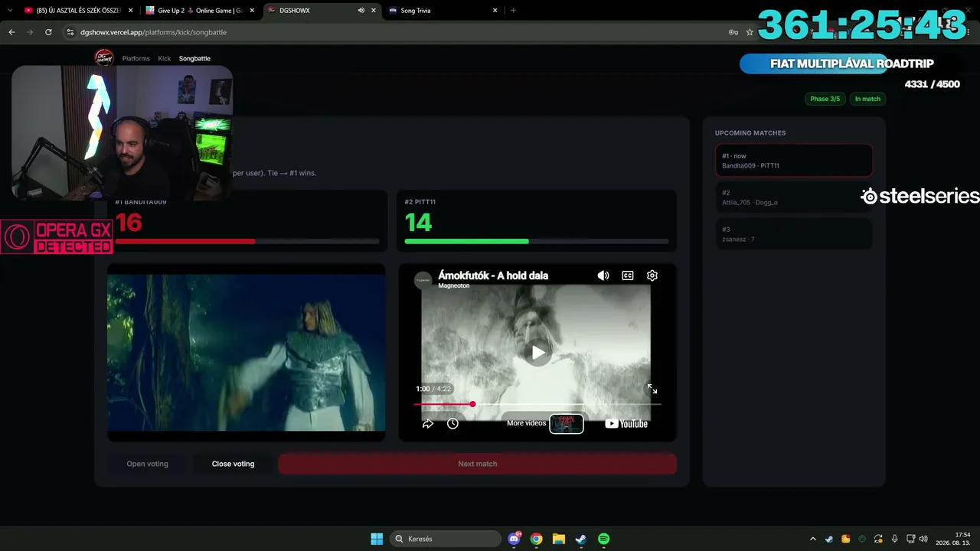980x551 pixels.
Task: Open the tab search dropdown arrow
Action: 10,11
